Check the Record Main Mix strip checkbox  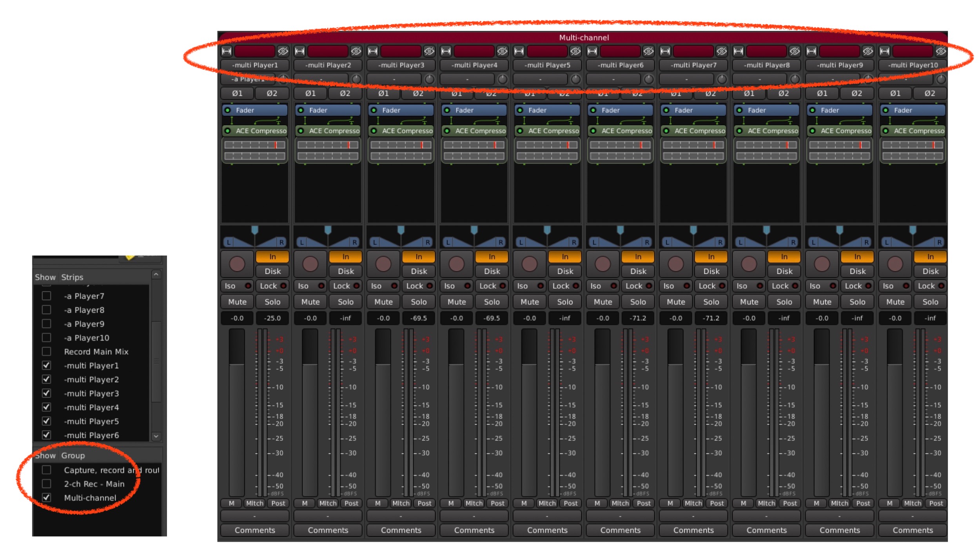coord(46,352)
